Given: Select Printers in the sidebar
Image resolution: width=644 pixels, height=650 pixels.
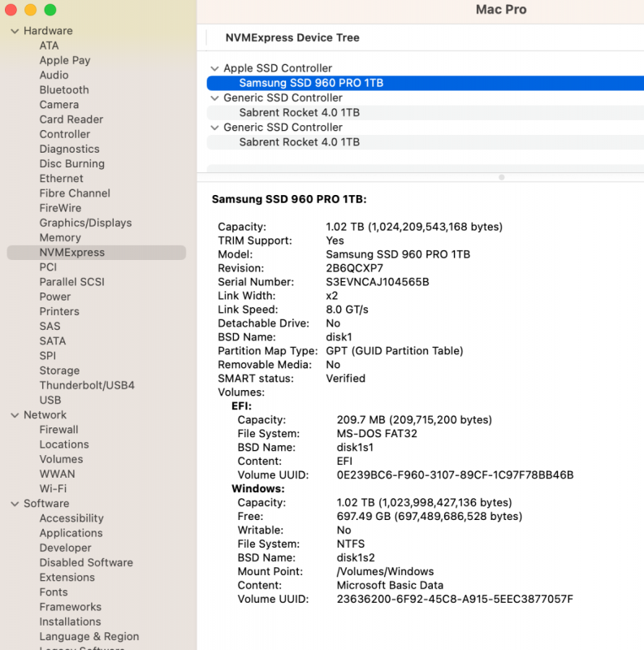Looking at the screenshot, I should (x=59, y=311).
